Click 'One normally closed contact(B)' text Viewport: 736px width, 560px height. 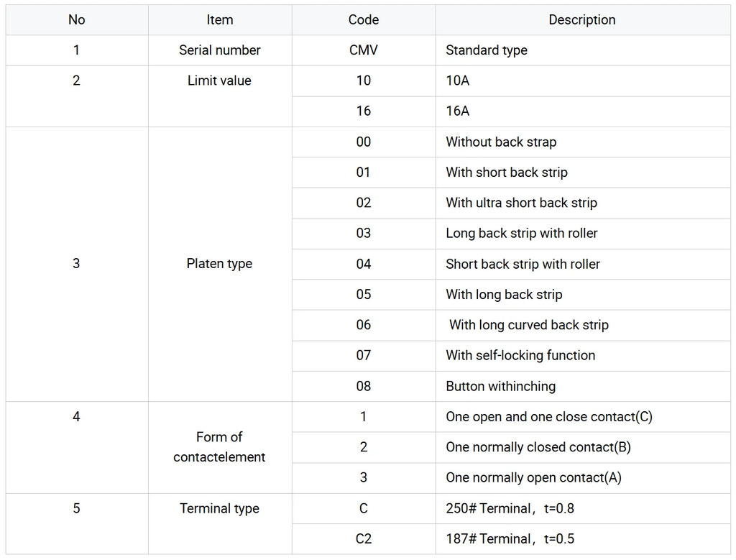[538, 447]
